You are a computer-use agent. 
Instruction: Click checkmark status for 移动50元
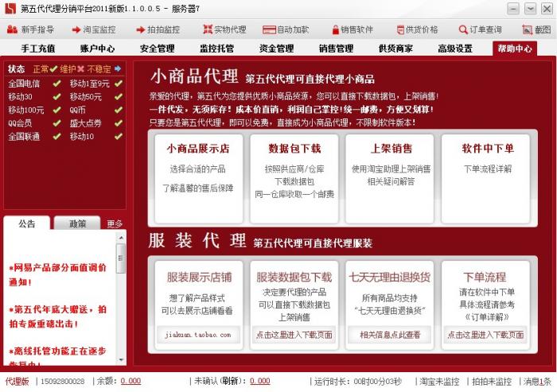point(119,96)
